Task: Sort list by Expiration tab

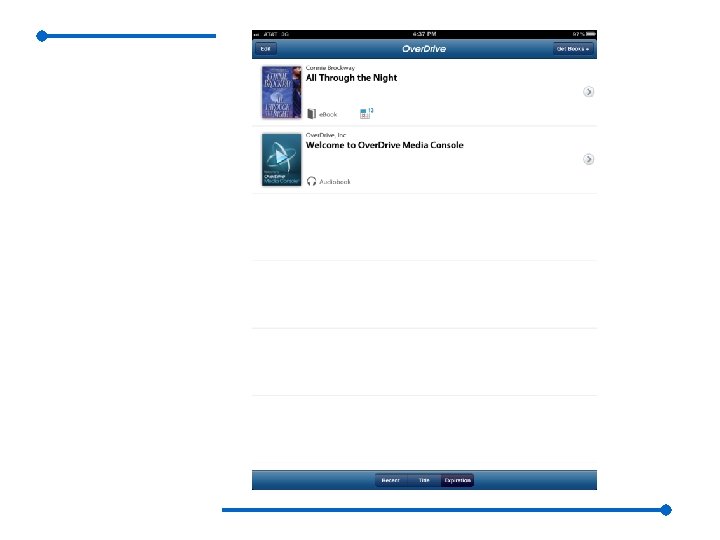Action: (x=457, y=480)
